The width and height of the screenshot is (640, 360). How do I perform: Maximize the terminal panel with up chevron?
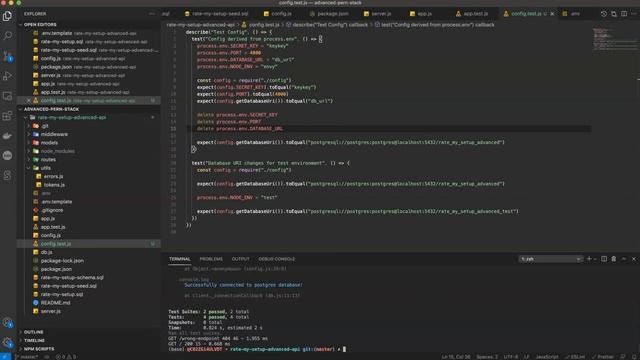pyautogui.click(x=624, y=259)
